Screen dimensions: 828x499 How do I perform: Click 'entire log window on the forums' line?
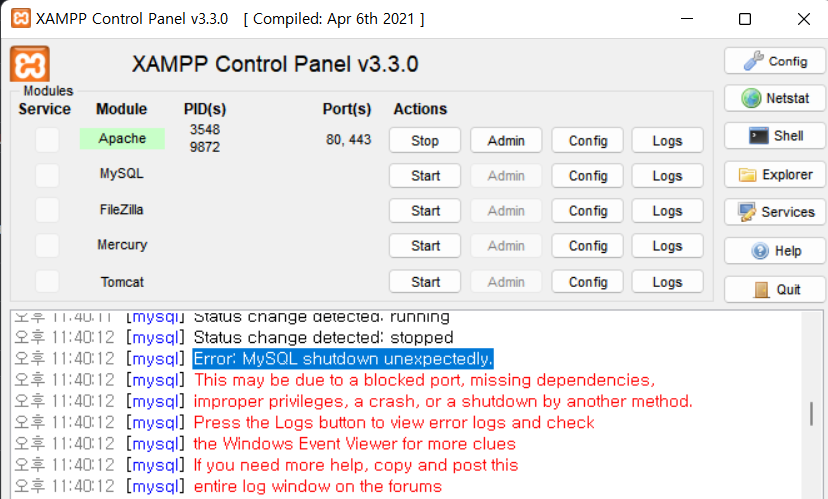click(x=317, y=486)
